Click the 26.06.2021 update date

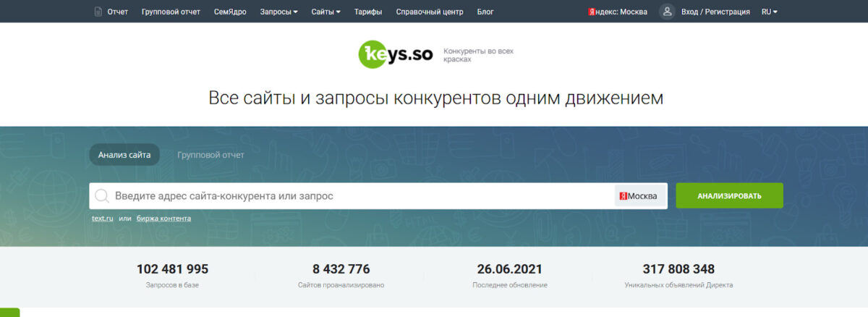(509, 269)
